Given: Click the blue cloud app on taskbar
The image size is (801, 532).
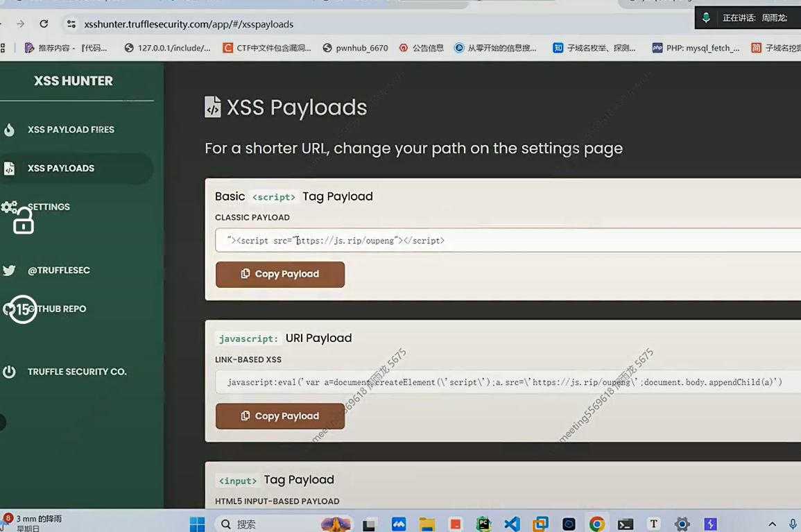Looking at the screenshot, I should click(399, 524).
